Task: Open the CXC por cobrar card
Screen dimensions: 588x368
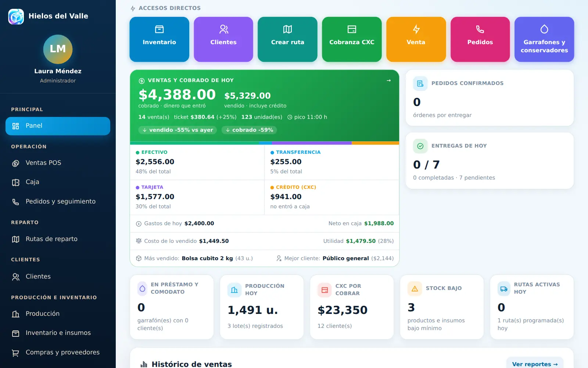Action: (352, 307)
